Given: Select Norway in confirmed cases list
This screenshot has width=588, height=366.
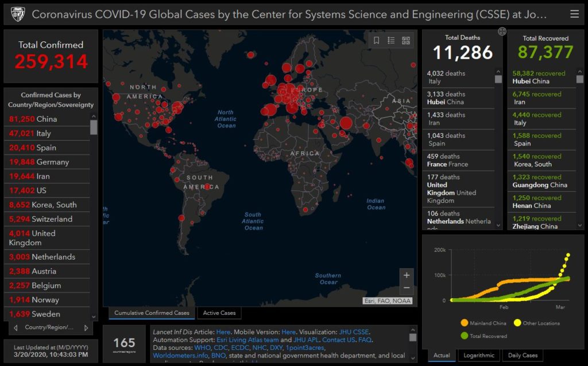Looking at the screenshot, I should pyautogui.click(x=47, y=299).
